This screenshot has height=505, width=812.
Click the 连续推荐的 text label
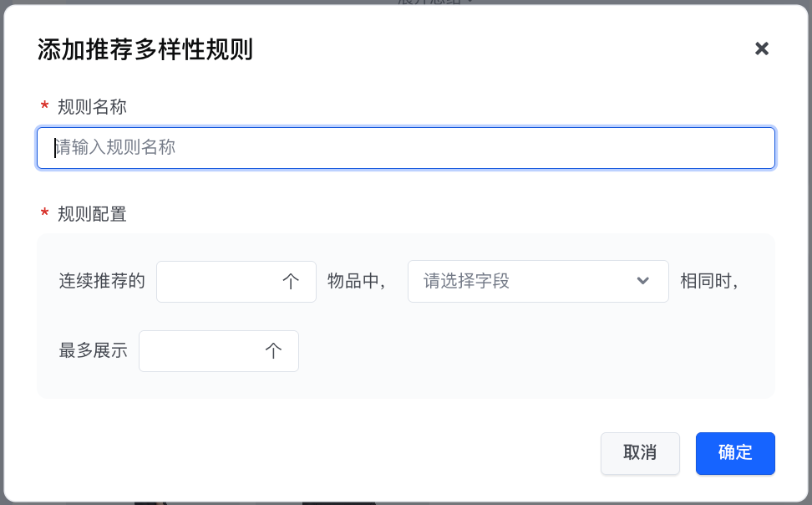(102, 282)
